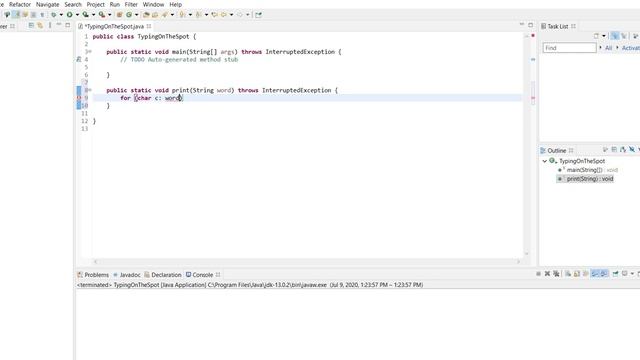Maximize the editor area

click(x=531, y=25)
